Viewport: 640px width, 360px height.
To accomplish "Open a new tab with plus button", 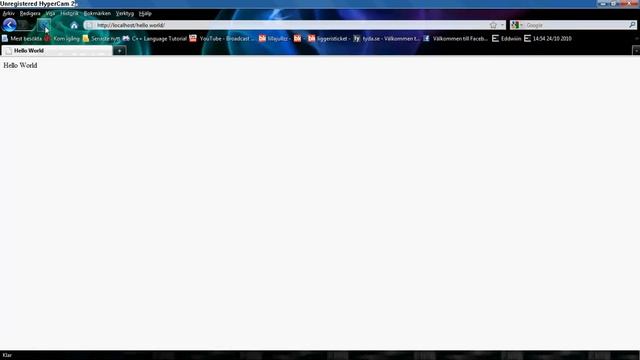I will 120,51.
